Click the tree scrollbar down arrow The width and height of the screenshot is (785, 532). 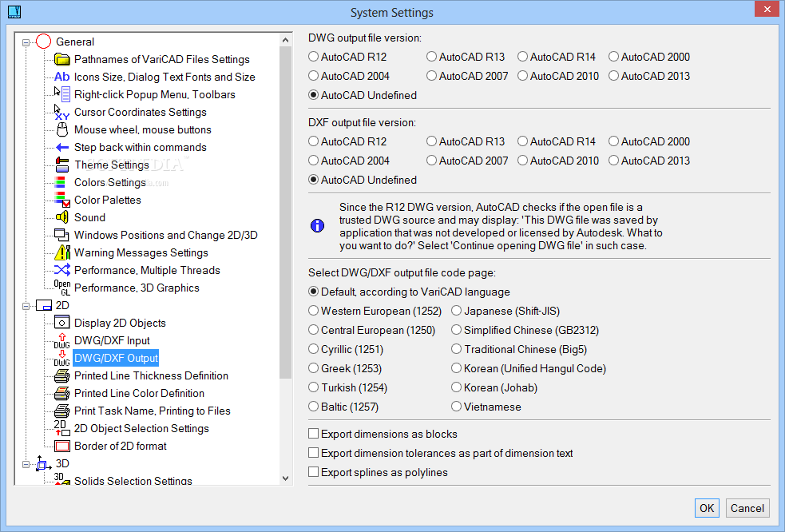click(x=285, y=478)
